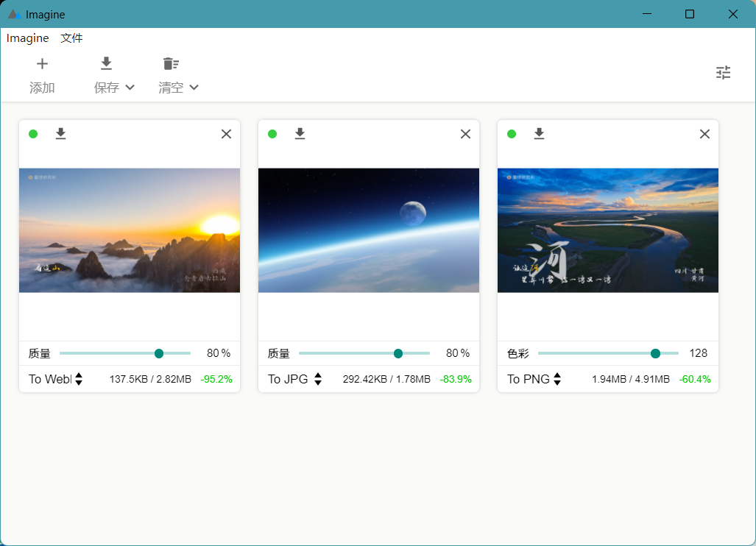Expand the 清空 dropdown chevron

tap(194, 88)
